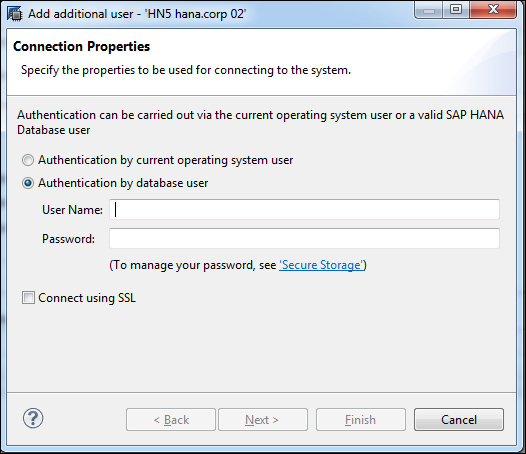Cancel the add user wizard
Image resolution: width=526 pixels, height=454 pixels.
pyautogui.click(x=459, y=419)
